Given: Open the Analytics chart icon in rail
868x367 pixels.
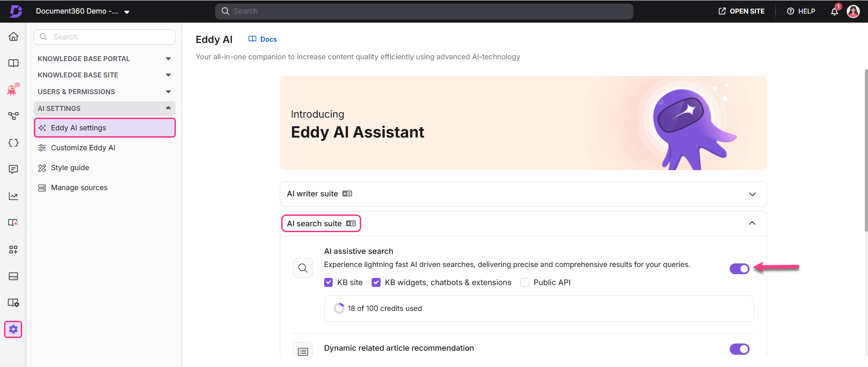Looking at the screenshot, I should click(x=14, y=196).
